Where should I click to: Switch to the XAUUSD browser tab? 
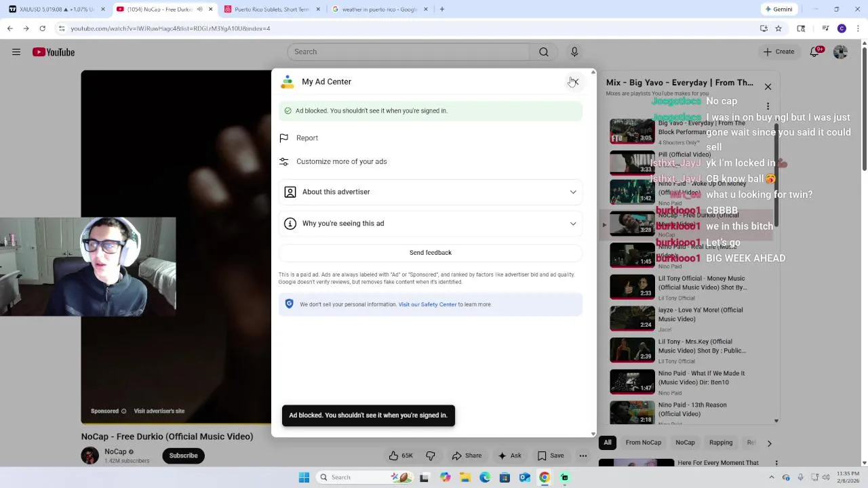56,9
